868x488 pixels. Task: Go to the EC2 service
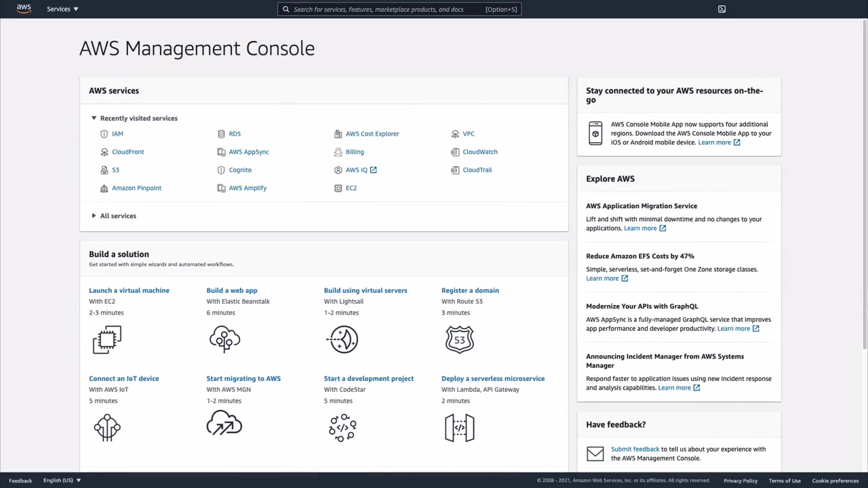pyautogui.click(x=351, y=188)
